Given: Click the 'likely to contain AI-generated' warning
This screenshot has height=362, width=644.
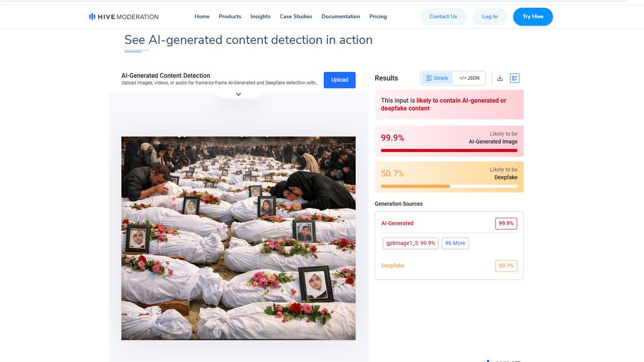Looking at the screenshot, I should (x=443, y=104).
